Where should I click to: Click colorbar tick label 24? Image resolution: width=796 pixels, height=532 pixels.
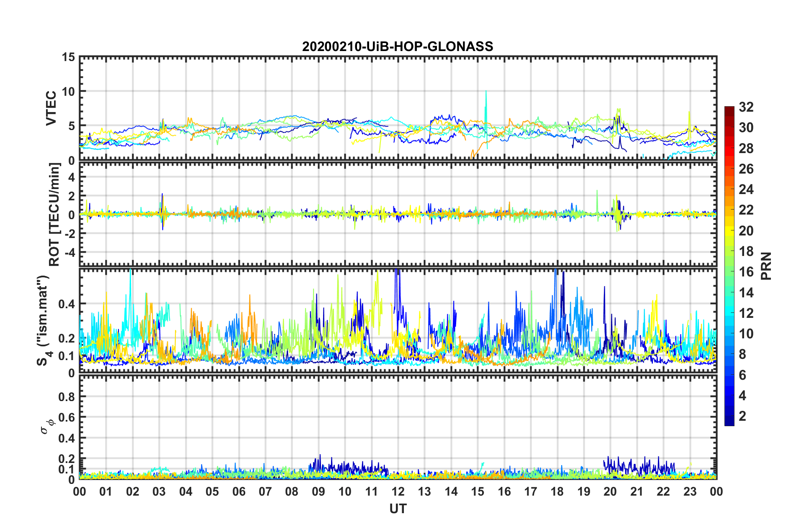[x=746, y=189]
